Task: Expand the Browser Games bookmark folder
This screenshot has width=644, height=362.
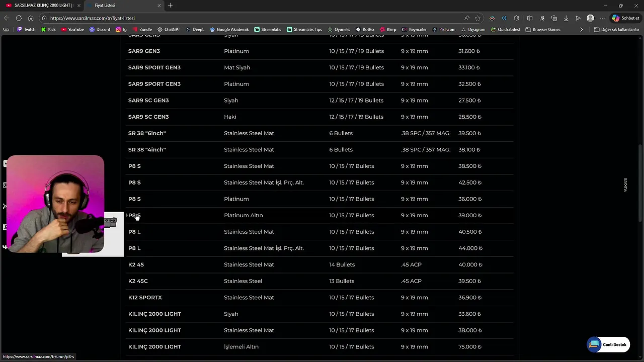Action: tap(543, 30)
